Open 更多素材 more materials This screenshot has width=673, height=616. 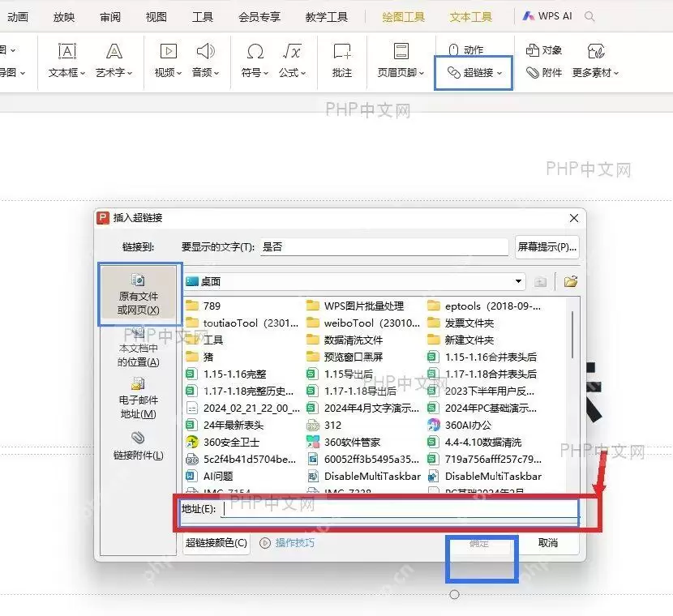click(x=595, y=61)
